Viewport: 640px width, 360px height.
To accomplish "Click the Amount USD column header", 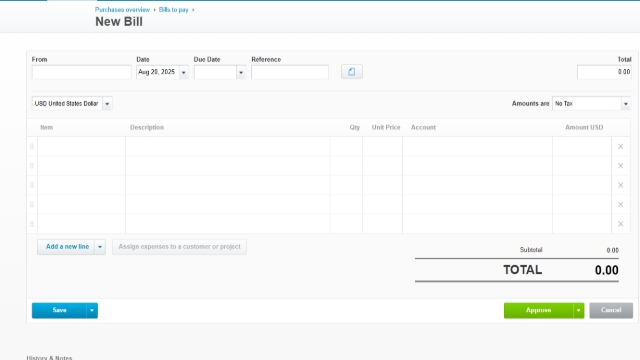I will [x=584, y=127].
